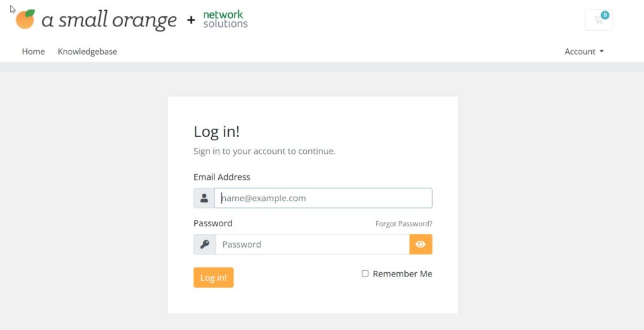Check the Remember Me checkbox
The height and width of the screenshot is (330, 644).
click(365, 273)
